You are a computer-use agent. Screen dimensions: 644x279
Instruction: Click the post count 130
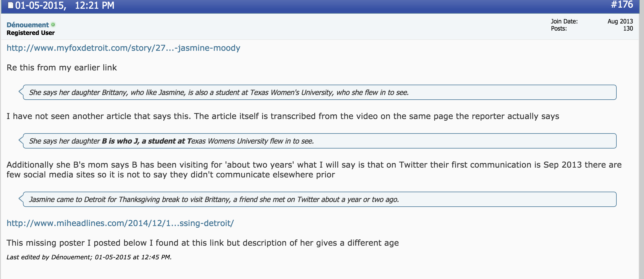[x=628, y=28]
